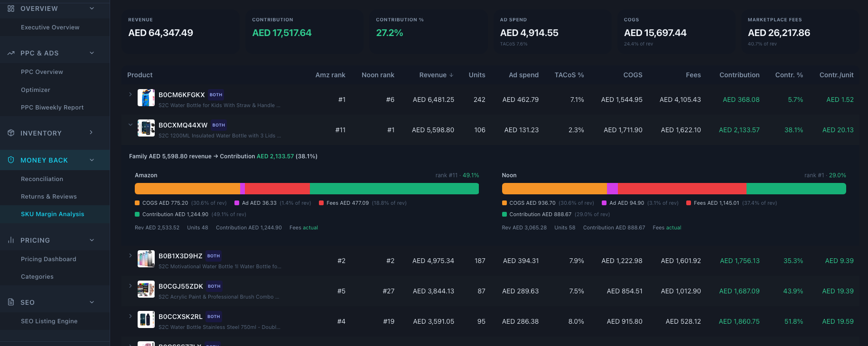Collapse the Overview sidebar section
The width and height of the screenshot is (868, 346).
coord(92,9)
